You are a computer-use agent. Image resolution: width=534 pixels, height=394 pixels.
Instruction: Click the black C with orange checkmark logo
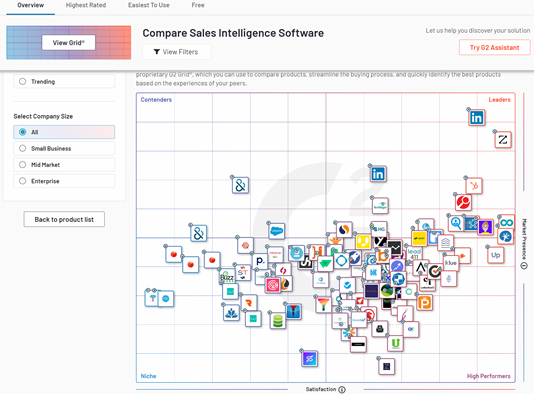[x=435, y=271]
